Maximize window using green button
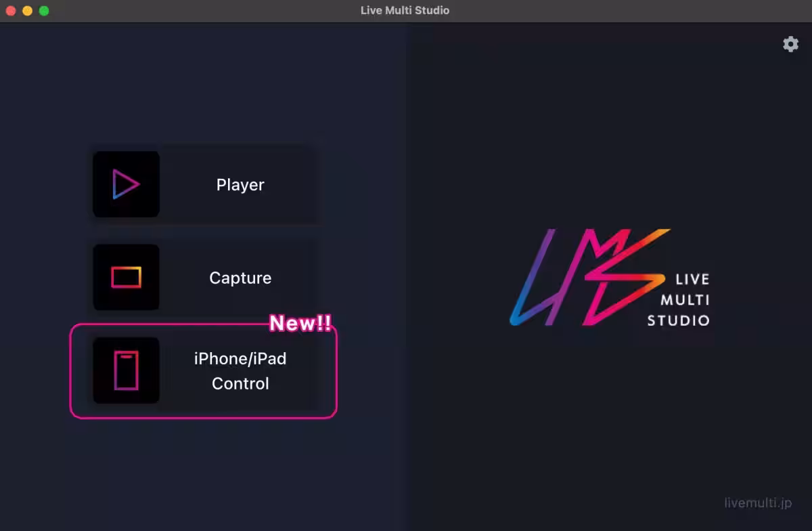This screenshot has height=531, width=812. tap(44, 11)
